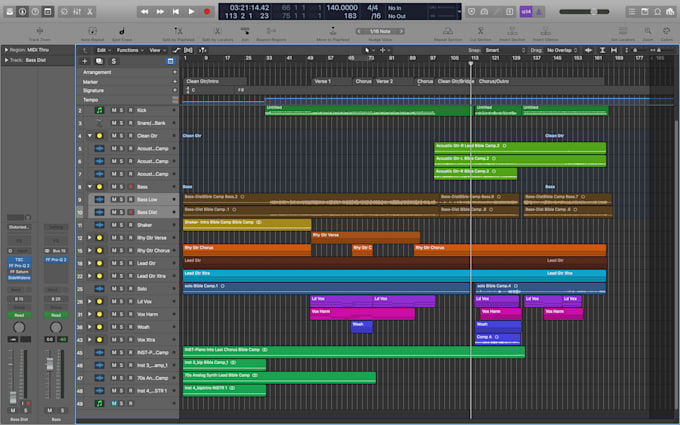The height and width of the screenshot is (425, 680).
Task: Click the Rewind transport button
Action: point(146,11)
